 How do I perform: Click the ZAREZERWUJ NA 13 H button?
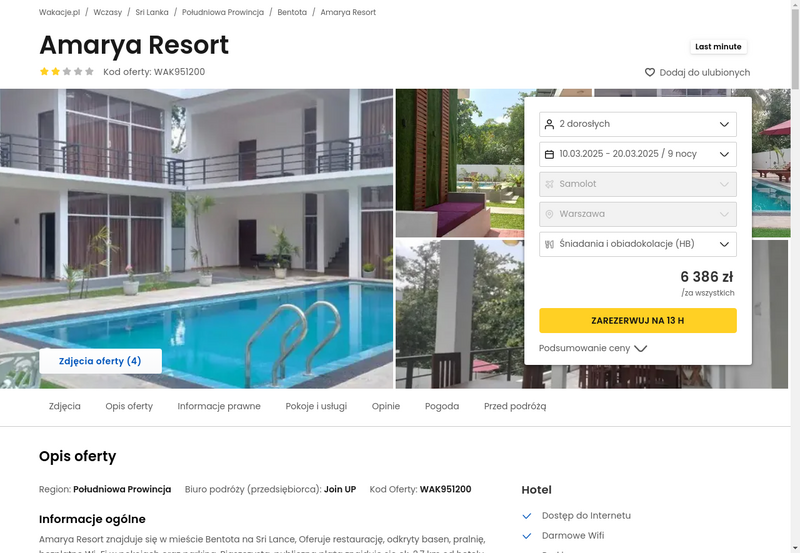click(638, 320)
